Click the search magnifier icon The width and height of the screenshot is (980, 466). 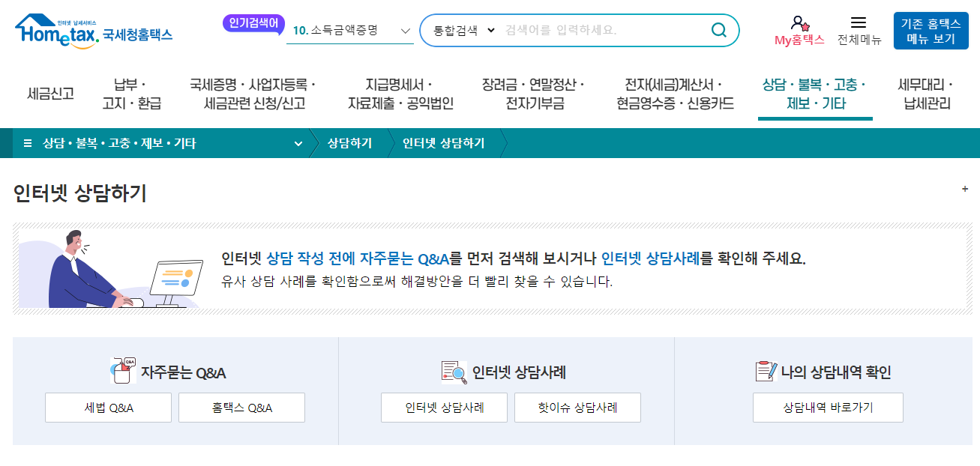click(718, 30)
